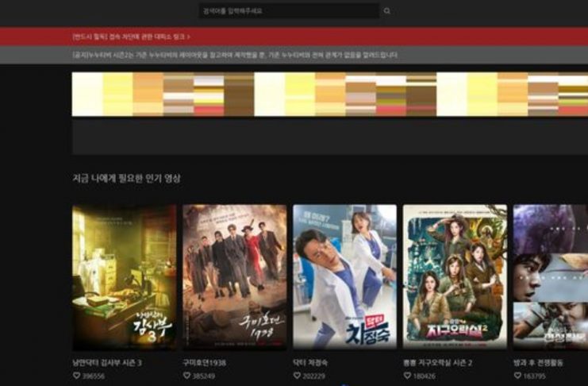This screenshot has width=588, height=386.
Task: Click title 뿅뿅 지구오락실 시즌 2
Action: [x=437, y=363]
